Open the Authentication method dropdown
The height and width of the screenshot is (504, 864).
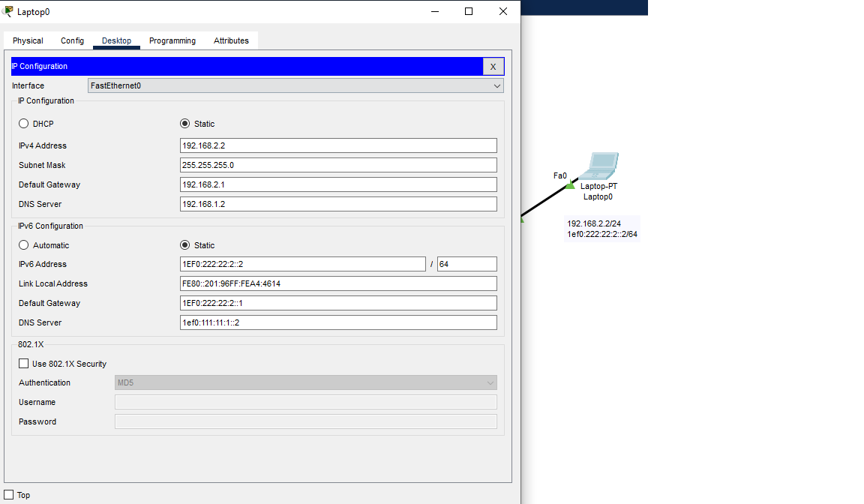[493, 382]
